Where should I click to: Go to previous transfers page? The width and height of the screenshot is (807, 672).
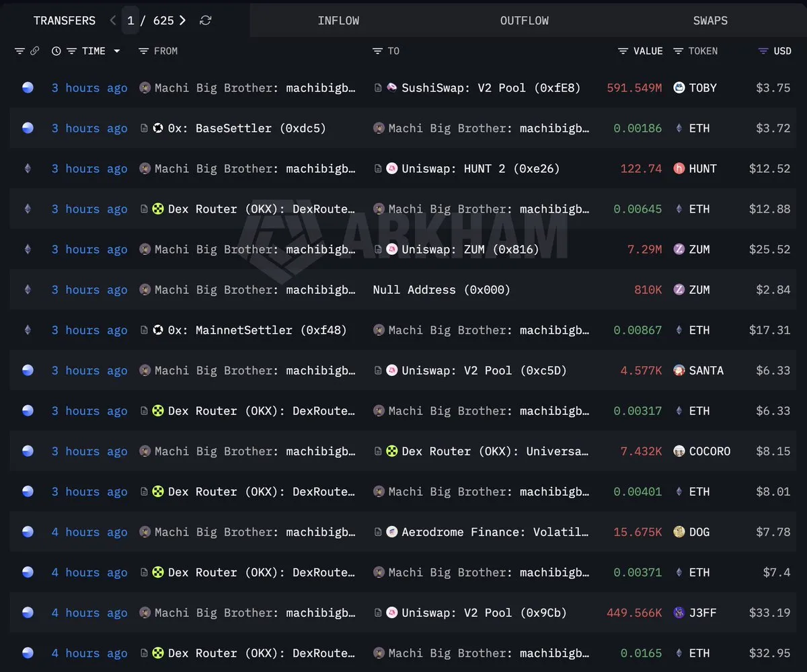(x=113, y=20)
